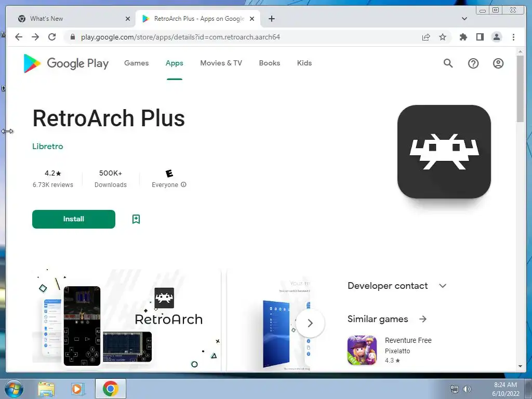Select the RetroArch Plus browser tab
The height and width of the screenshot is (399, 532).
(199, 19)
